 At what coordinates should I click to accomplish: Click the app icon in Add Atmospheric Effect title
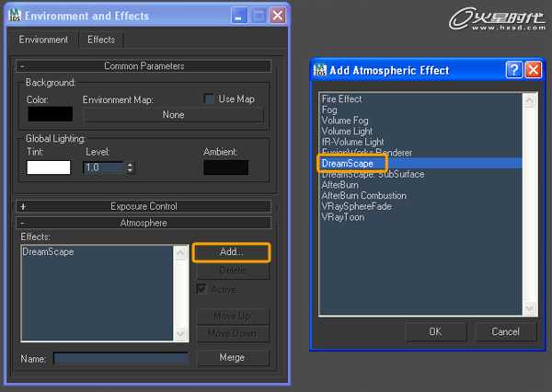319,70
